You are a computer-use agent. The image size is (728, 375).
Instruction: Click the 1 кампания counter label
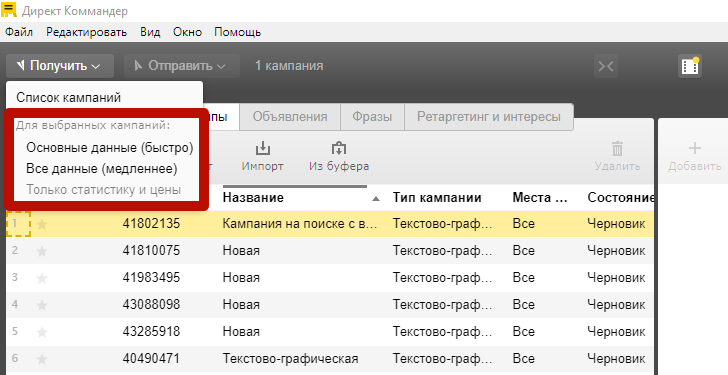289,66
